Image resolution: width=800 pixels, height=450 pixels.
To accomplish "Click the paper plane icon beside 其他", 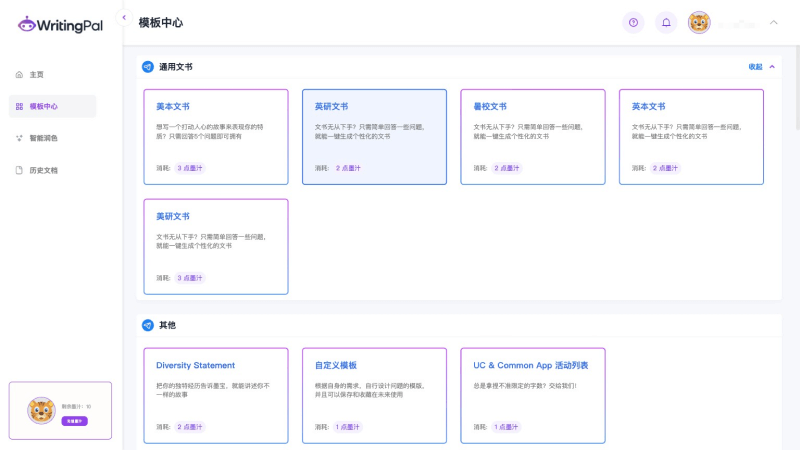I will [148, 325].
